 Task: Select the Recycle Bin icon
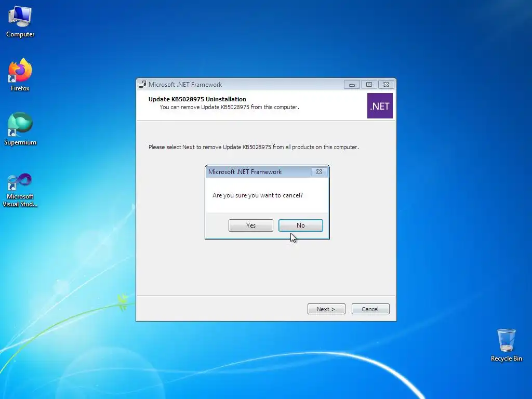click(x=506, y=345)
